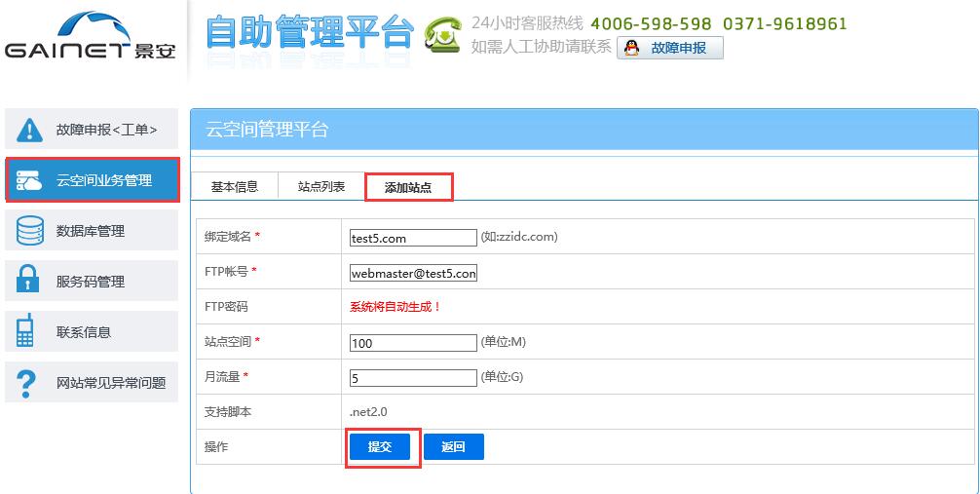Click the question mark icon for 网站常见异常问题

[x=28, y=383]
